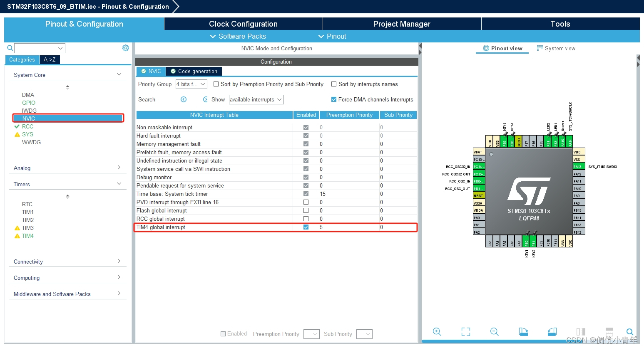
Task: Switch to the A->Z sorting tab
Action: point(50,59)
